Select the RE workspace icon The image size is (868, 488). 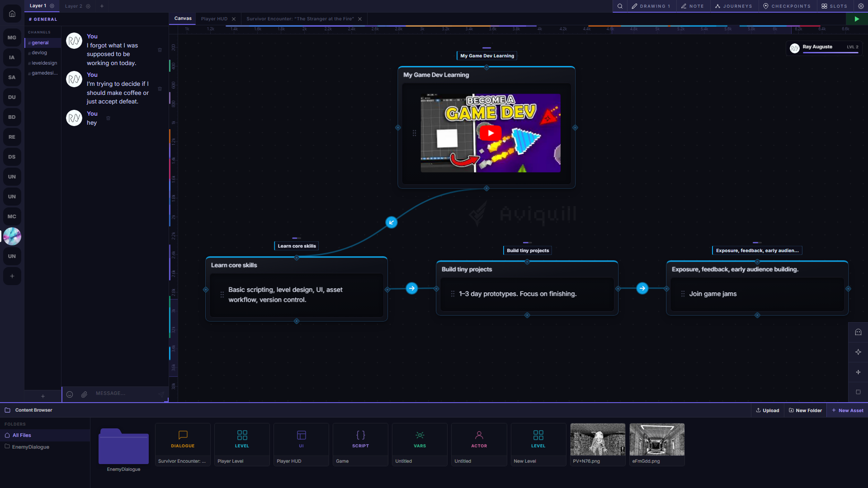(12, 137)
